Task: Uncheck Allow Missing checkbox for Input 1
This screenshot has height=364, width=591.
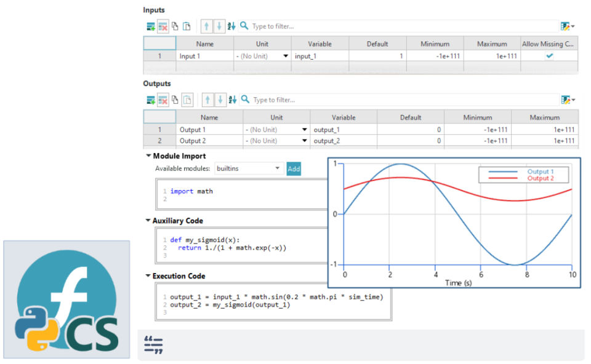Action: pyautogui.click(x=549, y=56)
